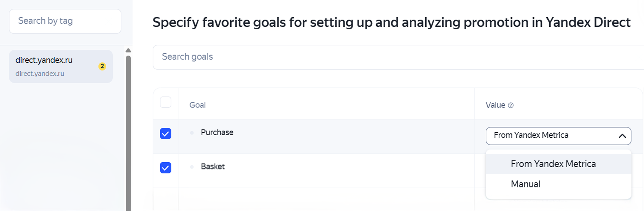Click the Value help question-mark icon
Viewport: 644px width, 211px height.
pos(511,105)
